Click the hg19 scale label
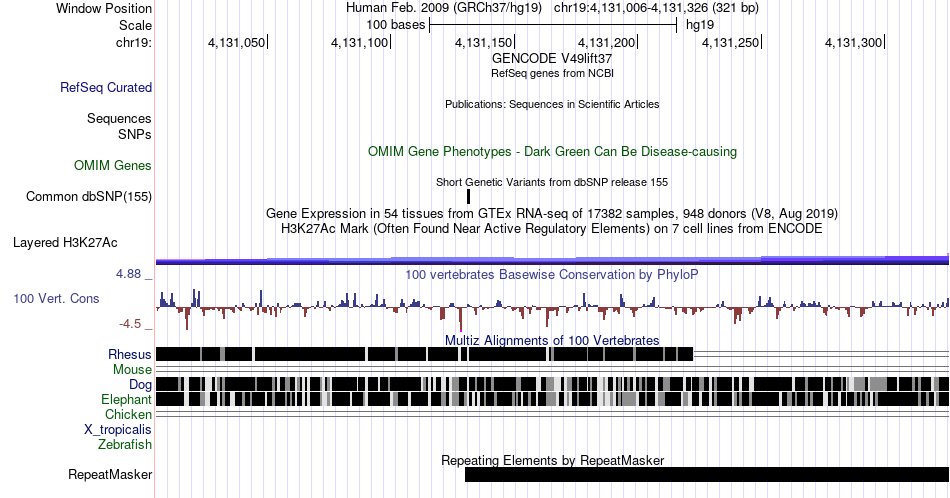The image size is (950, 498). coord(700,25)
